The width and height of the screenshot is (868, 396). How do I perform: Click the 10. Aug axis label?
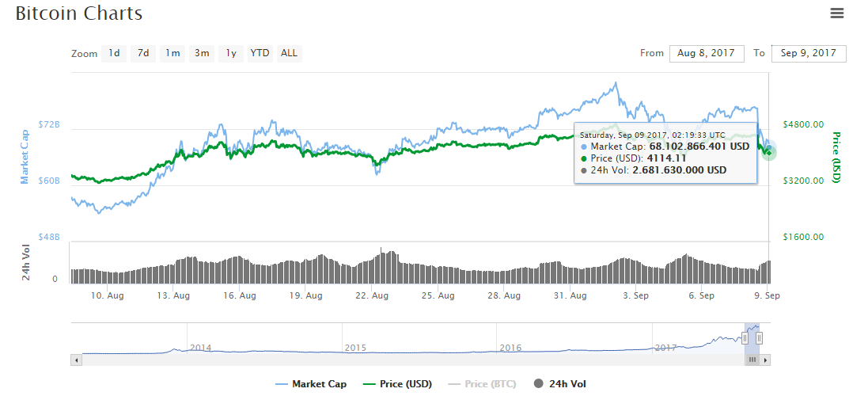pos(108,295)
